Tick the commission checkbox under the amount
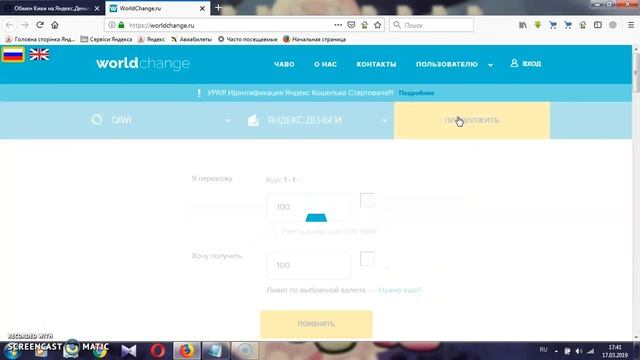The width and height of the screenshot is (640, 360). 271,232
